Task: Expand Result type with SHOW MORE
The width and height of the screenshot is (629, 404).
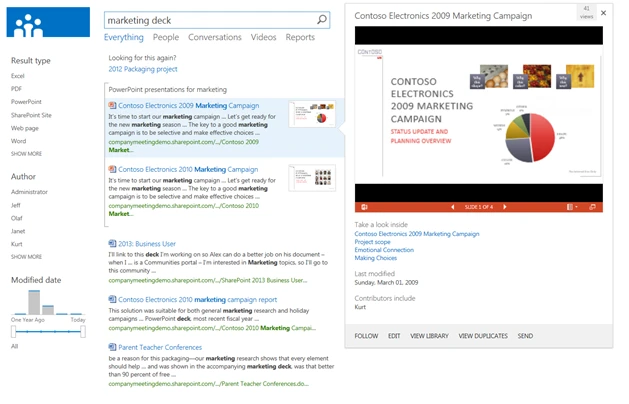Action: coord(27,154)
